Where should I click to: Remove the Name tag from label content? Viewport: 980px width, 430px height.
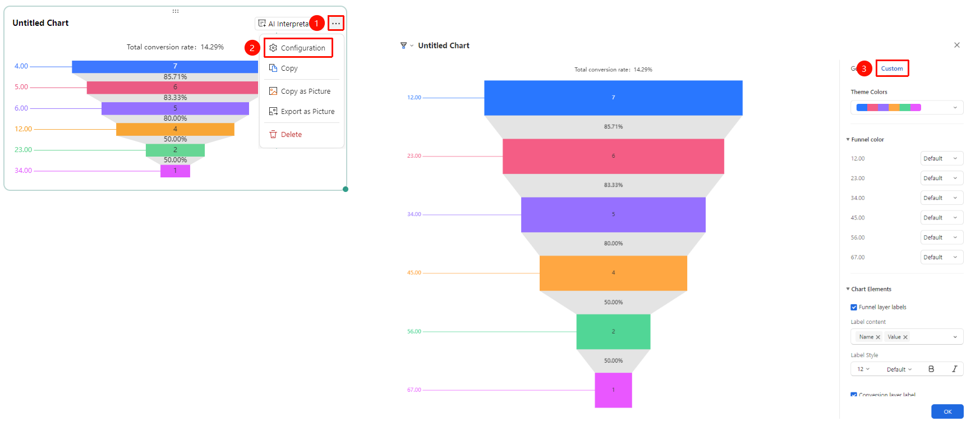[878, 337]
